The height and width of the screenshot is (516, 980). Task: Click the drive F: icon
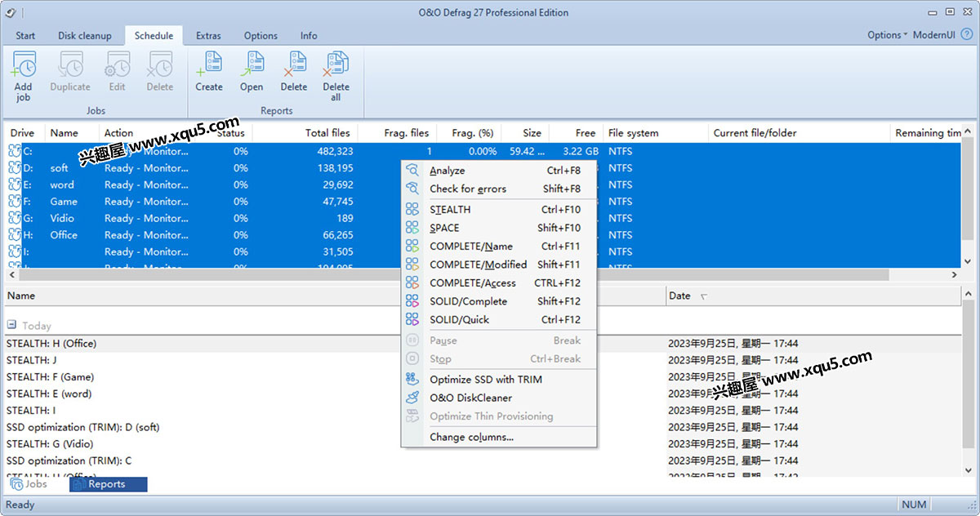tap(15, 202)
